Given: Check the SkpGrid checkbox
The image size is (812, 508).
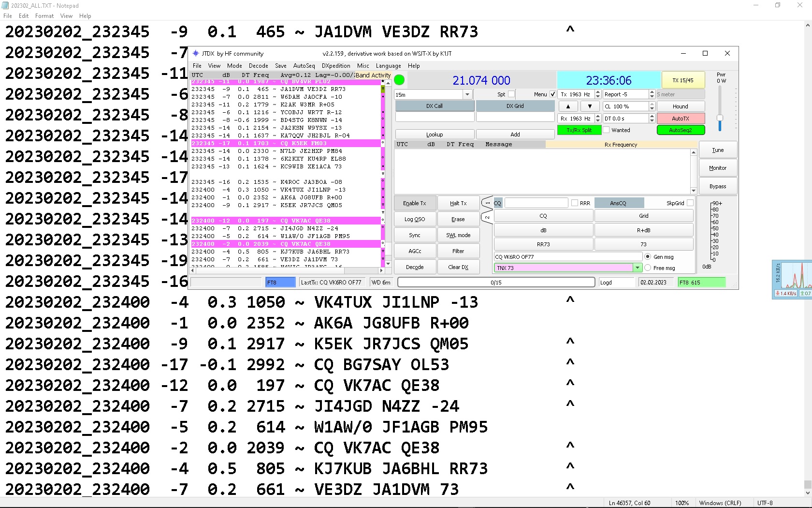Looking at the screenshot, I should coord(690,203).
